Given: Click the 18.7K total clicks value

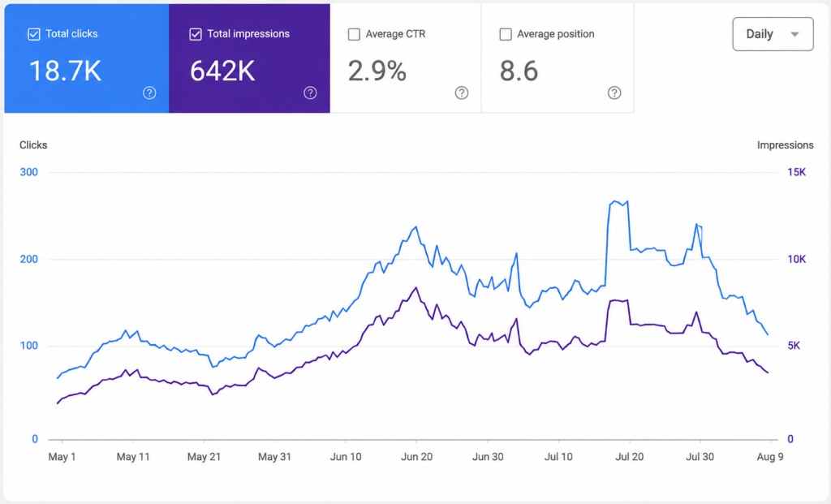Looking at the screenshot, I should tap(65, 71).
